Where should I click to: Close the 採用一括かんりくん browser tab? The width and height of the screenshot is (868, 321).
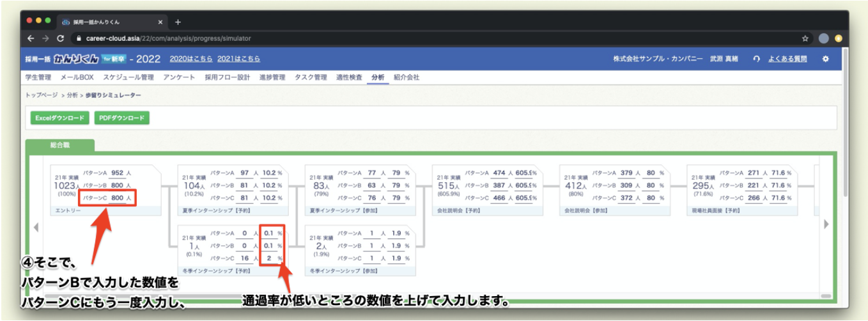[160, 22]
